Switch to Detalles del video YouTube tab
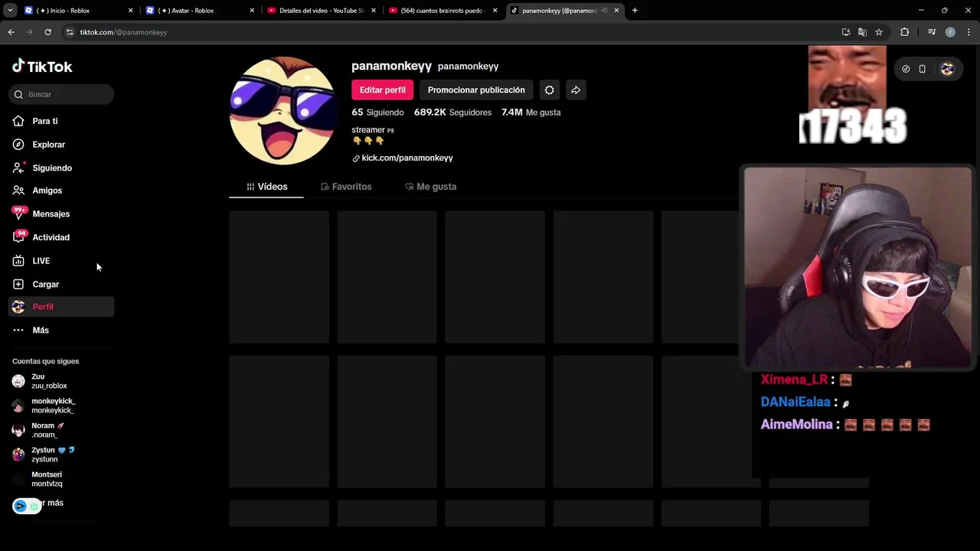 click(x=322, y=11)
